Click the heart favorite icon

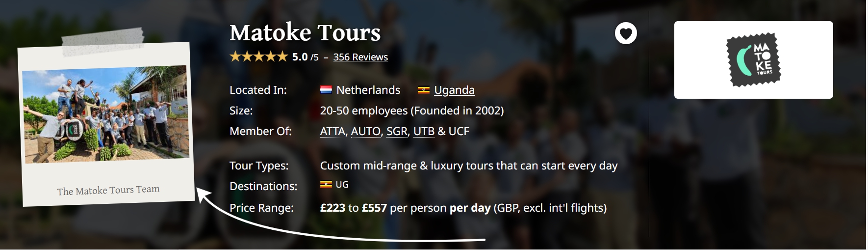click(x=626, y=33)
